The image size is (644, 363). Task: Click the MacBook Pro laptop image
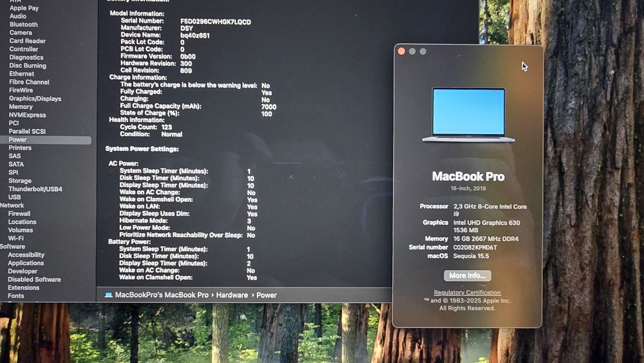pyautogui.click(x=469, y=115)
